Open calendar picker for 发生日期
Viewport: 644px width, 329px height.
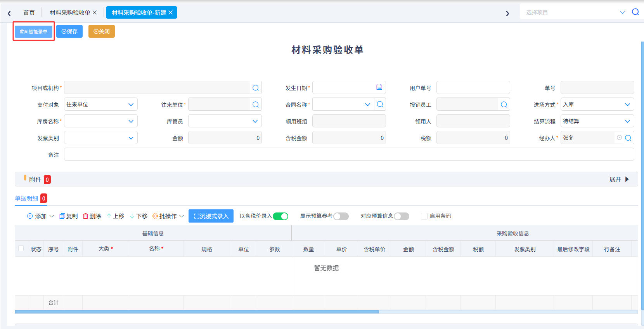(x=379, y=87)
